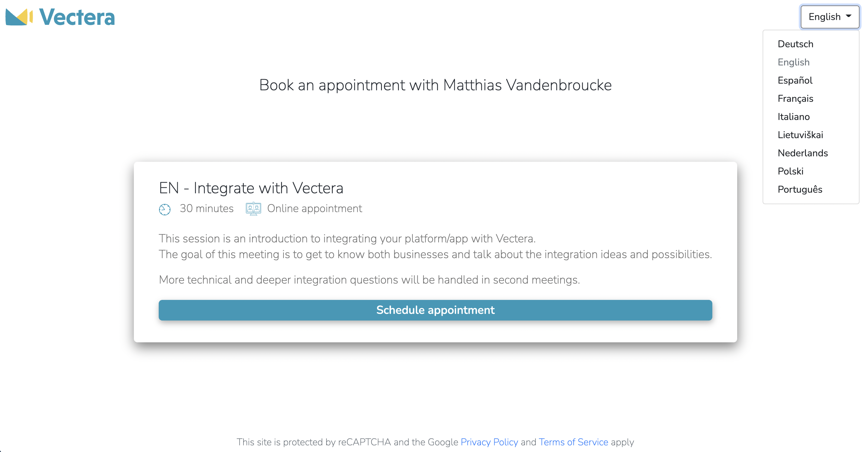The width and height of the screenshot is (868, 452).
Task: Click the Book an appointment heading
Action: click(435, 85)
